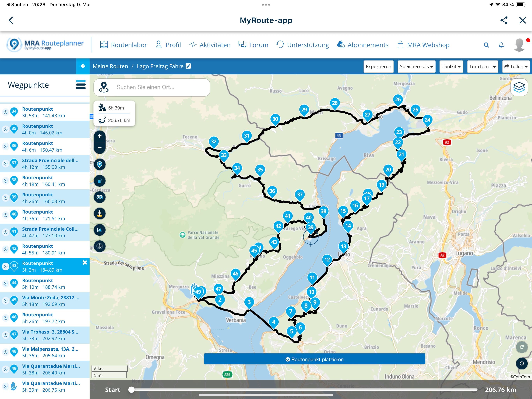
Task: Edit route name pencil icon
Action: [x=188, y=66]
